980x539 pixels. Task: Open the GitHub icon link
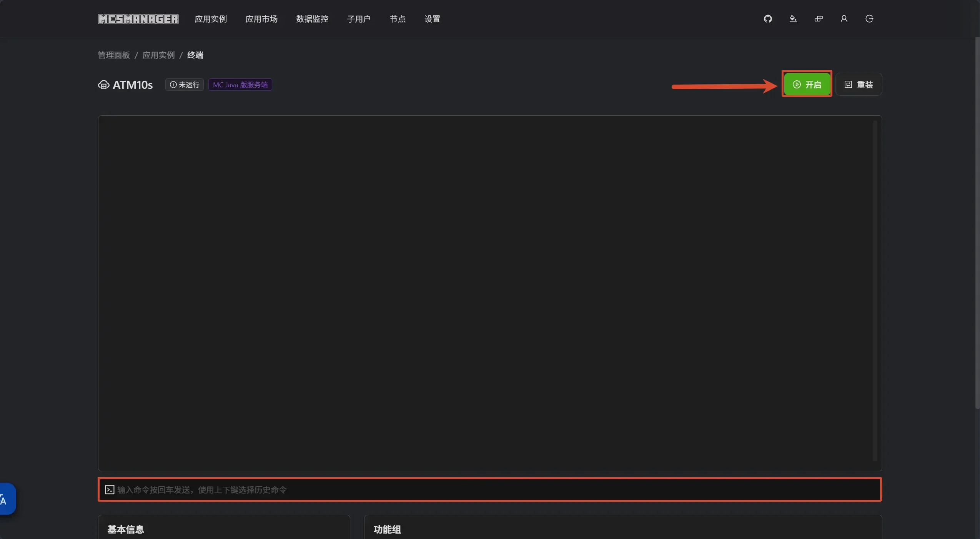coord(767,19)
